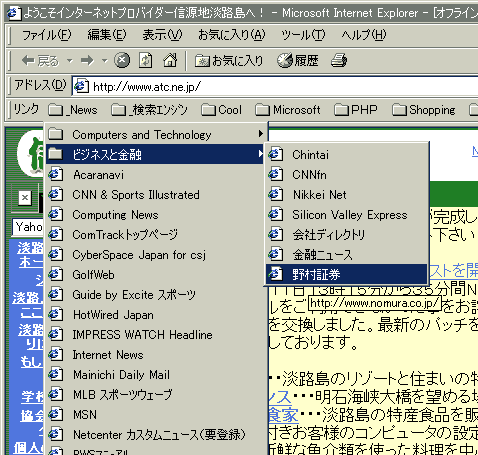The width and height of the screenshot is (478, 455).
Task: Click the Yahoo search field on the page
Action: point(28,227)
